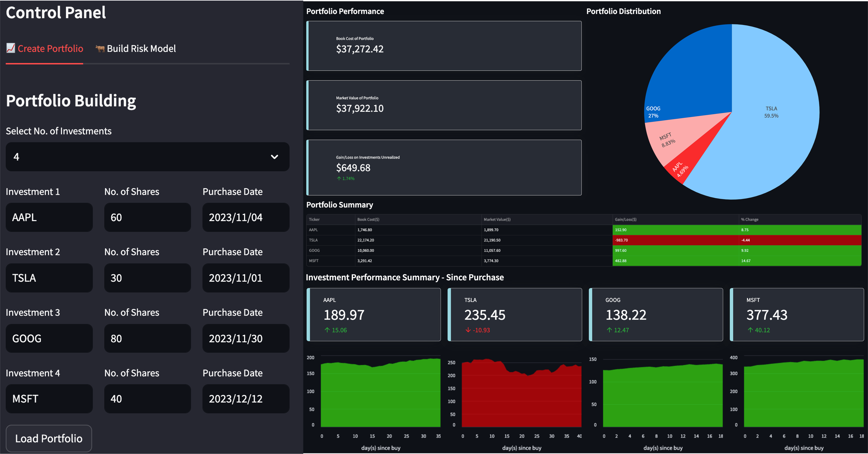Click MSFT number of shares field 40
The width and height of the screenshot is (868, 454).
click(x=148, y=399)
